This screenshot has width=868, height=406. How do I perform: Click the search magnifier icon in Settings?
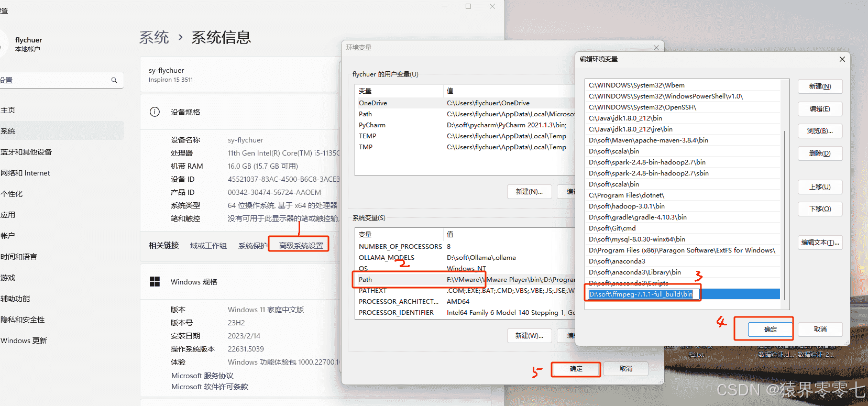point(114,80)
